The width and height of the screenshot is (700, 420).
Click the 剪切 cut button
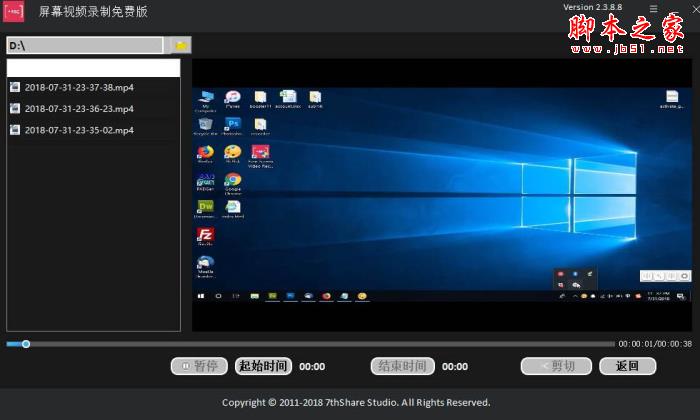pyautogui.click(x=556, y=366)
